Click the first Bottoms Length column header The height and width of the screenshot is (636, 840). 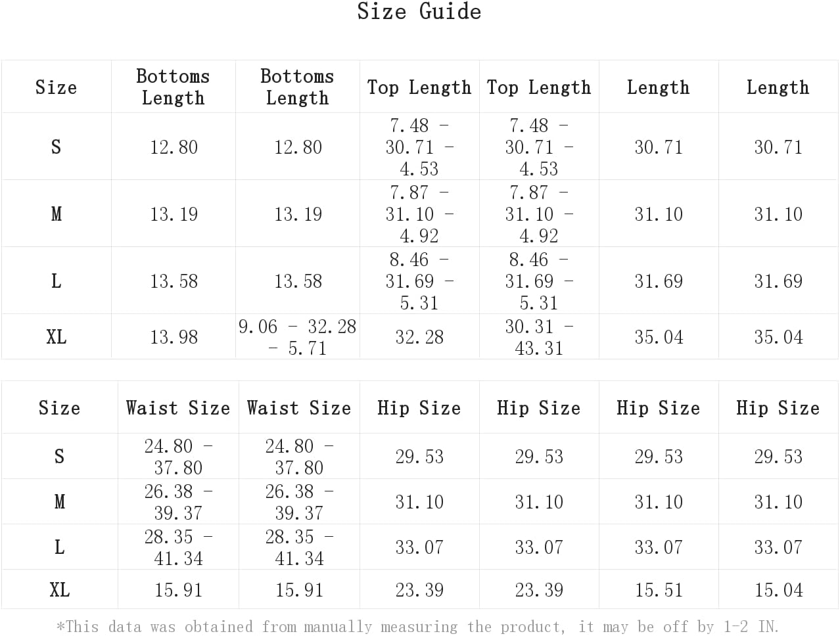(174, 87)
